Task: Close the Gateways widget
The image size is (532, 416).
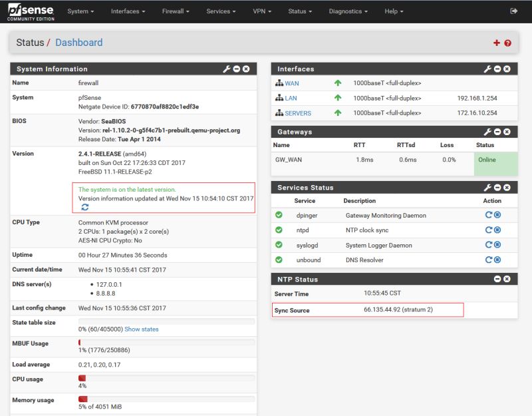Action: [x=507, y=131]
